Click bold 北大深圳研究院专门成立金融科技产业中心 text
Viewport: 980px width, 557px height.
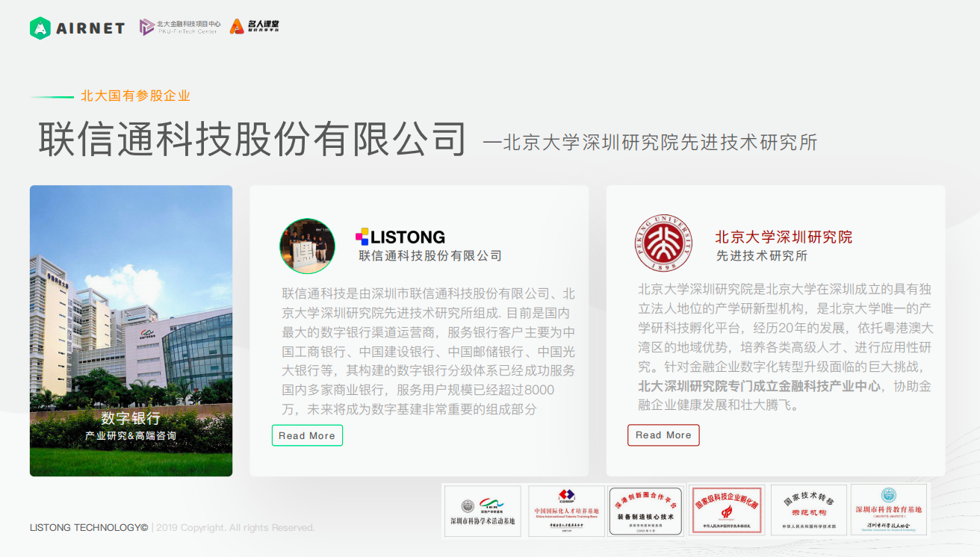pyautogui.click(x=759, y=387)
